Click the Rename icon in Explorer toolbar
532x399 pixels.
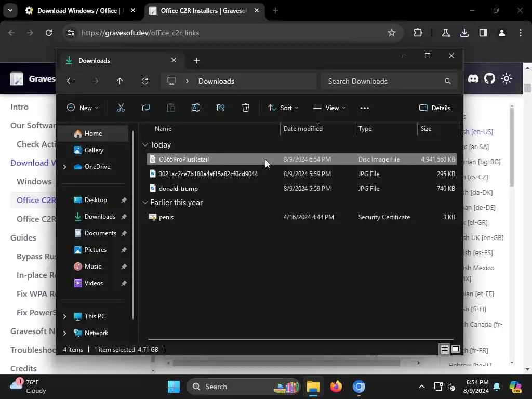coord(196,108)
